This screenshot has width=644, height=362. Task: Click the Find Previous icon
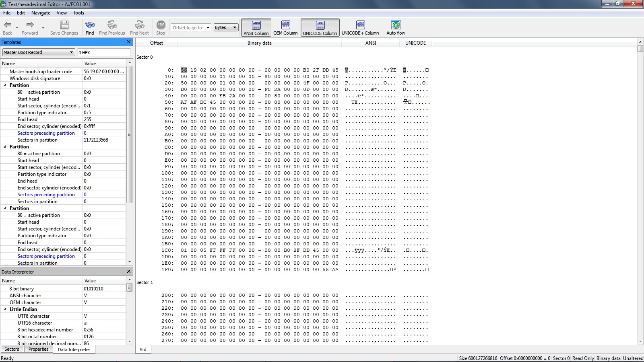click(x=112, y=25)
